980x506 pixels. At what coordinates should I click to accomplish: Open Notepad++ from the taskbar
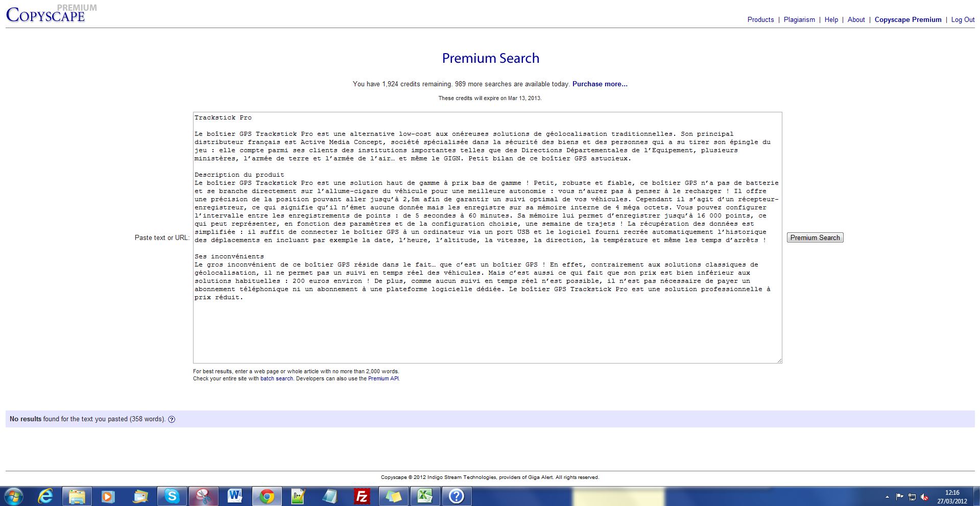point(298,496)
